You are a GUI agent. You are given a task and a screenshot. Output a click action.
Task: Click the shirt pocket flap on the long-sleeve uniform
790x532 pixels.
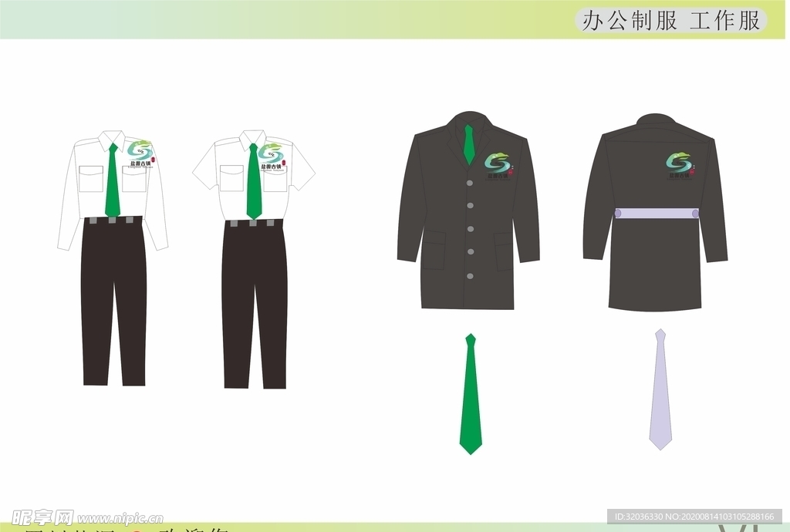point(91,168)
